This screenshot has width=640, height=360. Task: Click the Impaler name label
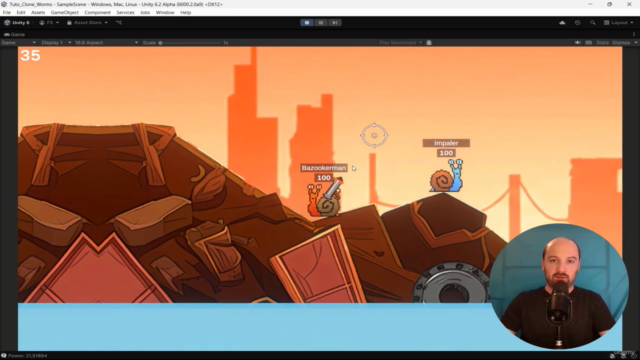tap(446, 143)
